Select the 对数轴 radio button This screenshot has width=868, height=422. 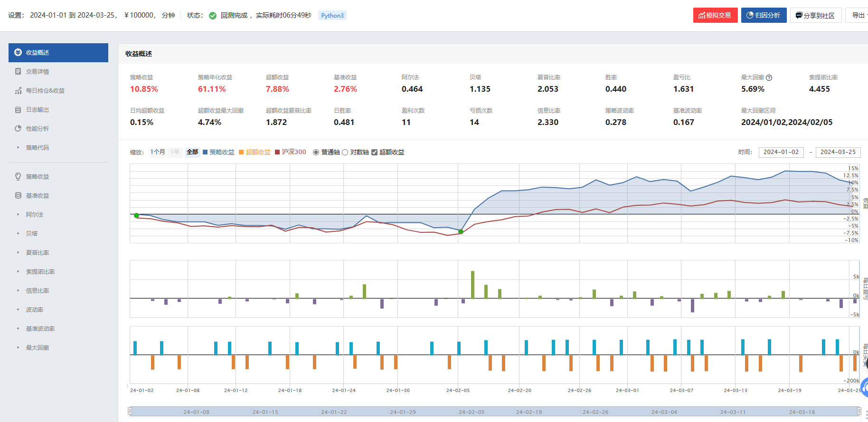click(345, 153)
